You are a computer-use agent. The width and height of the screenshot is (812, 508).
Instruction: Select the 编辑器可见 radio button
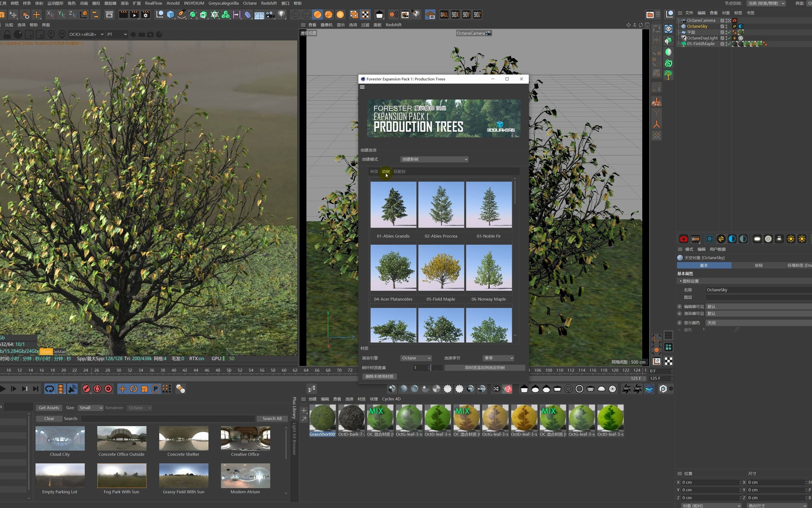(679, 306)
